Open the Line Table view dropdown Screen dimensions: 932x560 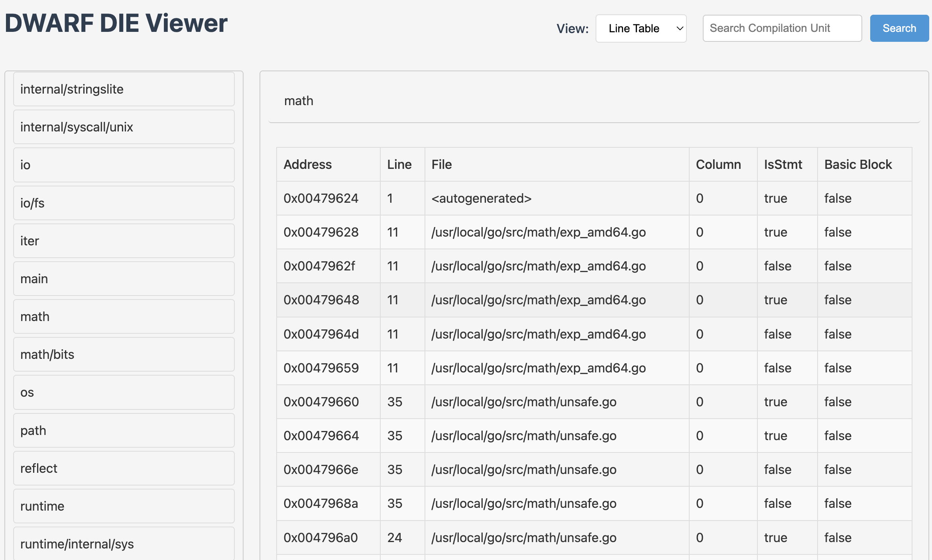(x=641, y=28)
